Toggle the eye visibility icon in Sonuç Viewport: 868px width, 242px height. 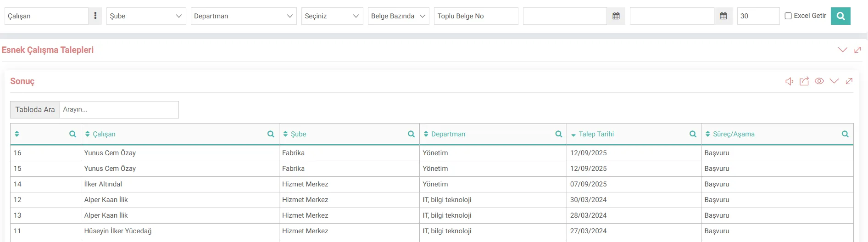819,81
